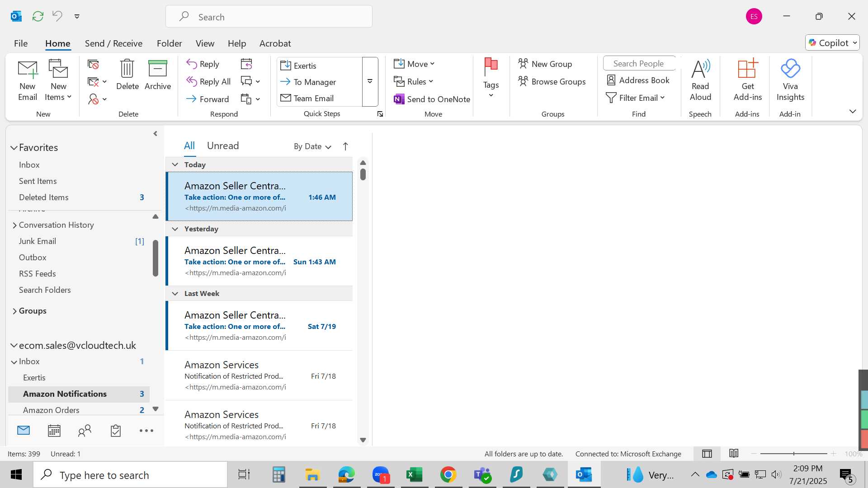
Task: Delete the selected message
Action: tap(127, 75)
